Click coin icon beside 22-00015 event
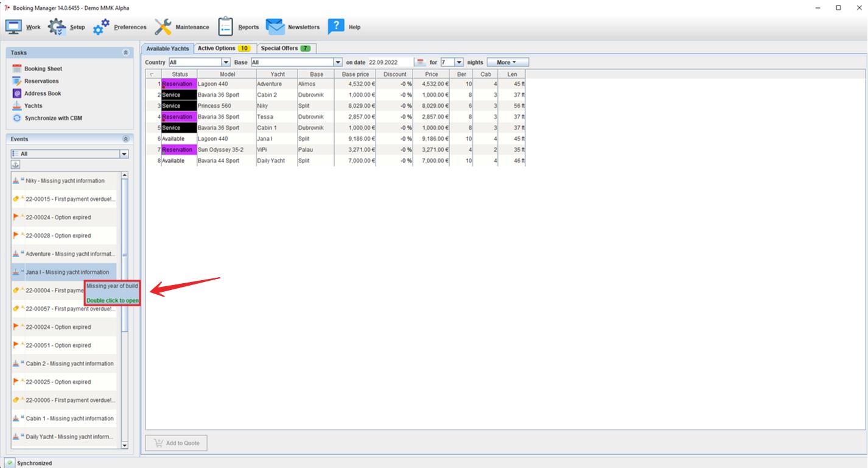Screen dimensions: 868x469 [x=16, y=199]
